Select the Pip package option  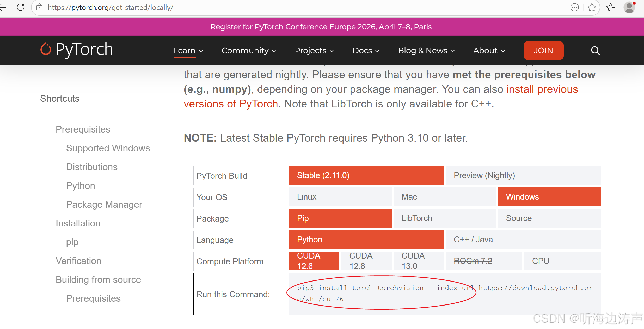point(340,218)
